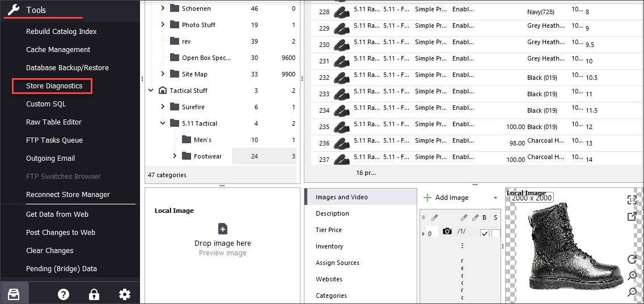Collapse the 5.11 Tactical category

click(x=163, y=123)
